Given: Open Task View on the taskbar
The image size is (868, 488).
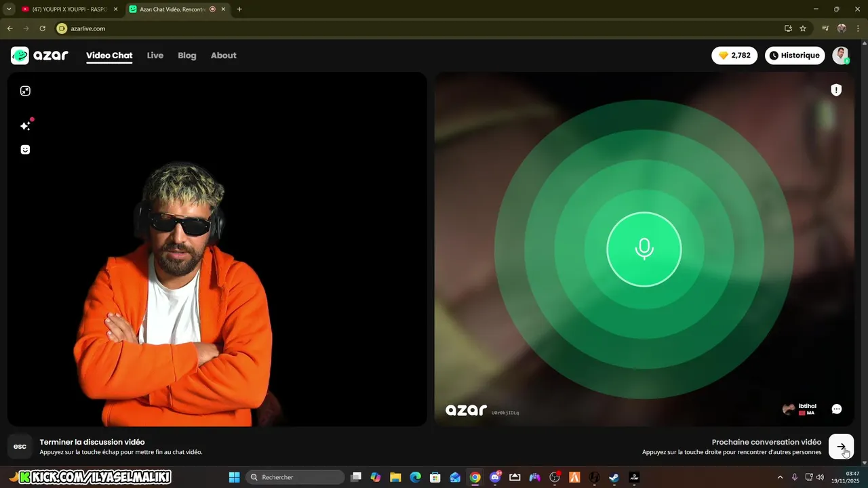Looking at the screenshot, I should (x=356, y=477).
